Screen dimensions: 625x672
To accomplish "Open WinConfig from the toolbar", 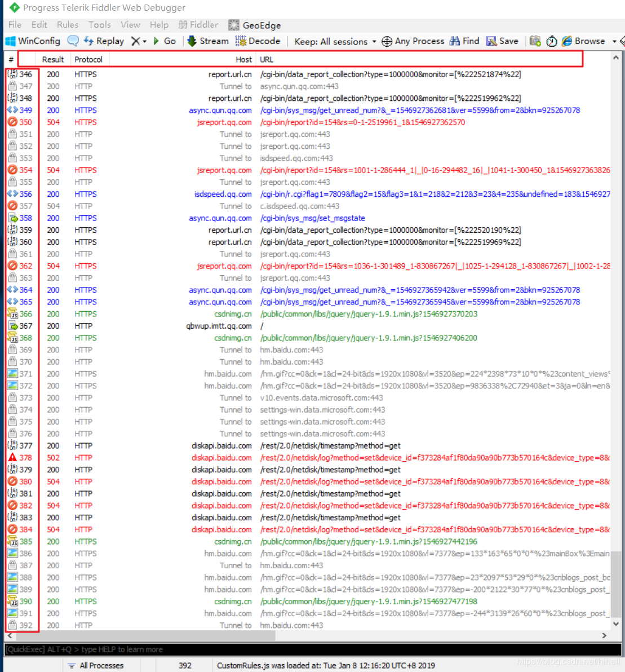I will click(x=33, y=41).
